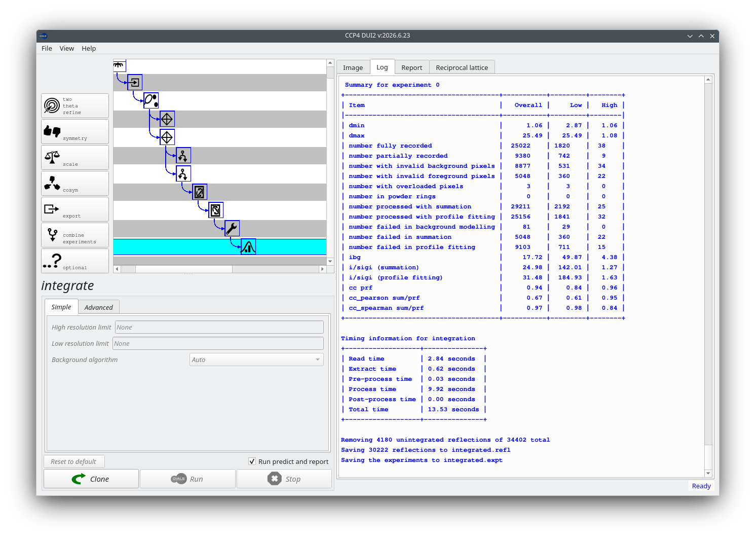Open the Help menu

[x=89, y=49]
